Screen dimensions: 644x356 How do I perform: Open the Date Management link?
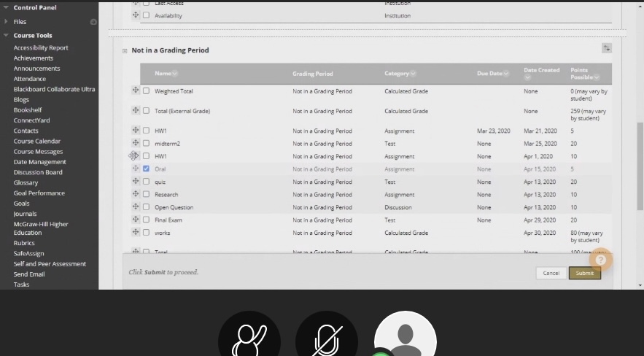[x=40, y=162]
